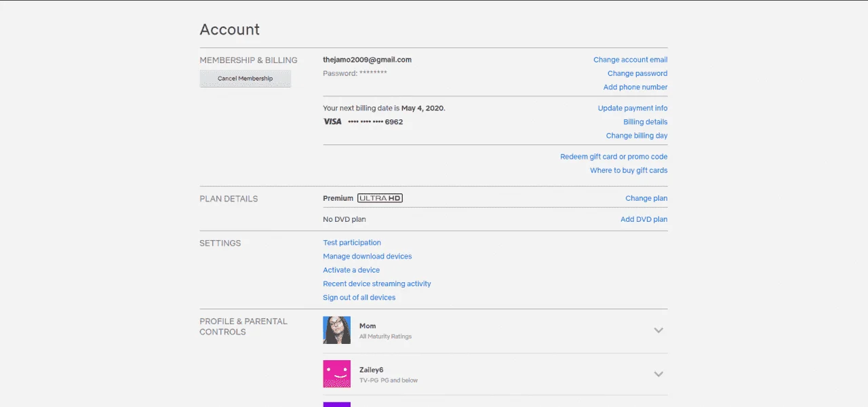Click the email thejamo2009@gmail.com text
Viewport: 868px width, 407px height.
click(367, 60)
